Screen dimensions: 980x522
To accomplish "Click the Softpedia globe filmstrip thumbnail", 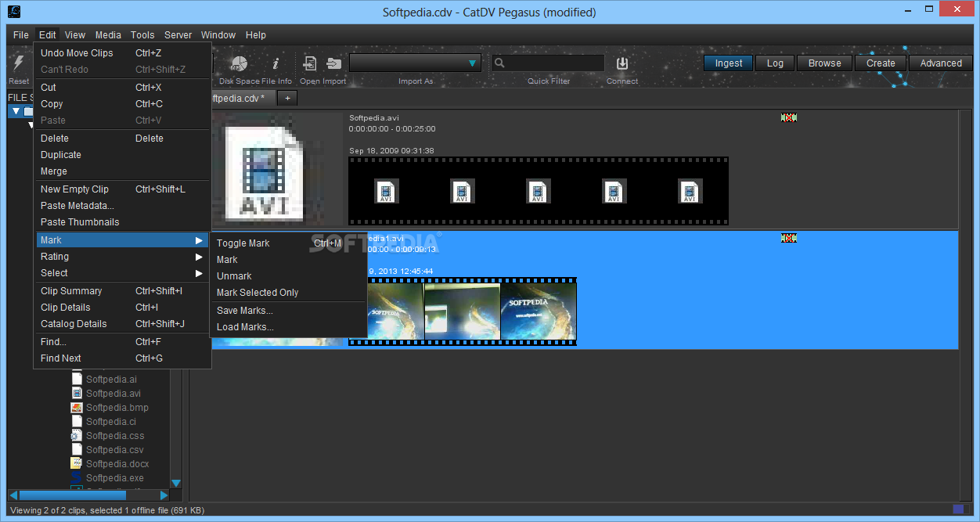I will pyautogui.click(x=539, y=311).
